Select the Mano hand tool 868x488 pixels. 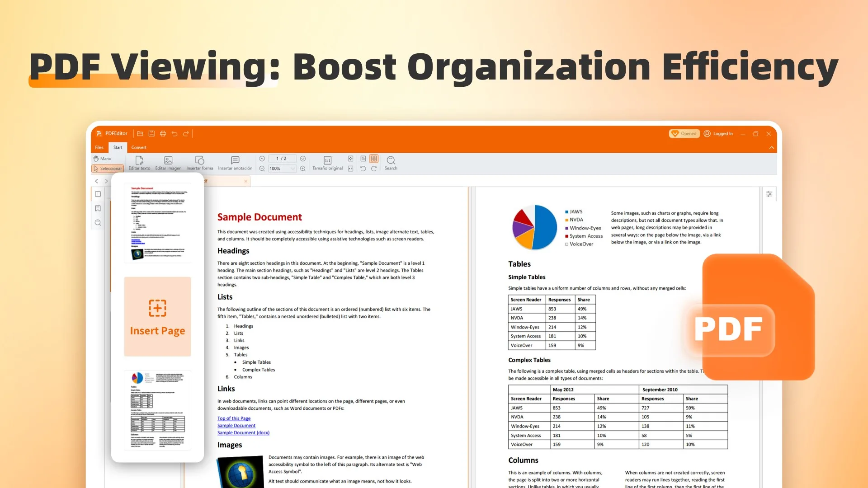(102, 159)
